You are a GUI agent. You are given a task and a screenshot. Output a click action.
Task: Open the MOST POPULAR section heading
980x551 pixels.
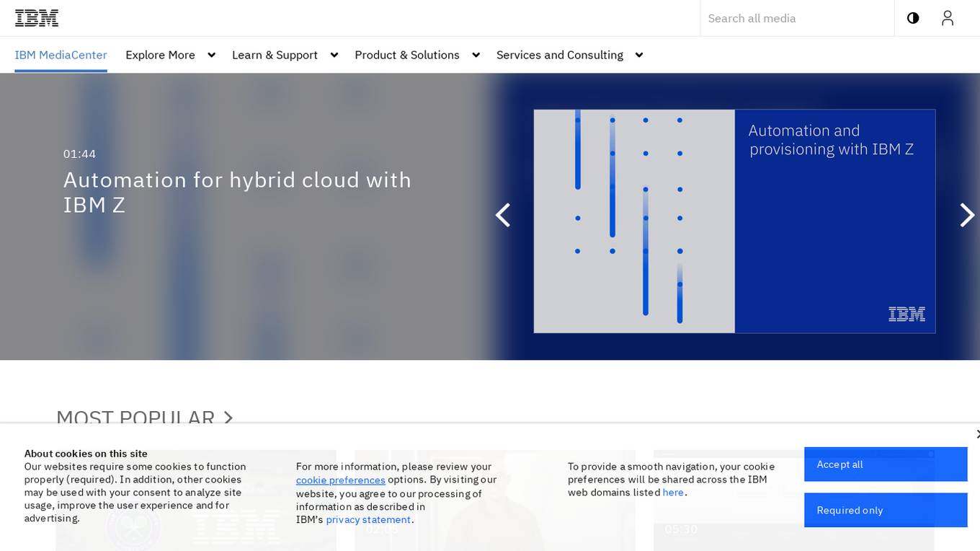pos(135,418)
